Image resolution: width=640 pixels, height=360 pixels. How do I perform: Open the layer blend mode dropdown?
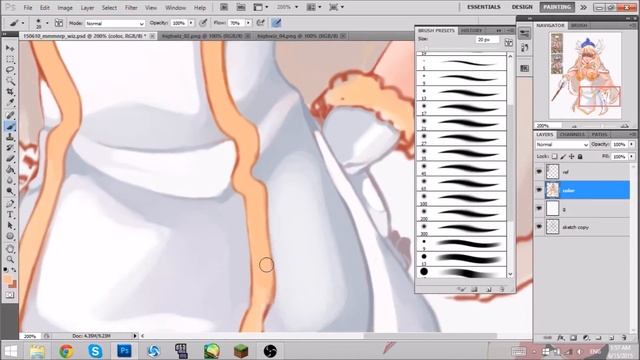tap(562, 145)
